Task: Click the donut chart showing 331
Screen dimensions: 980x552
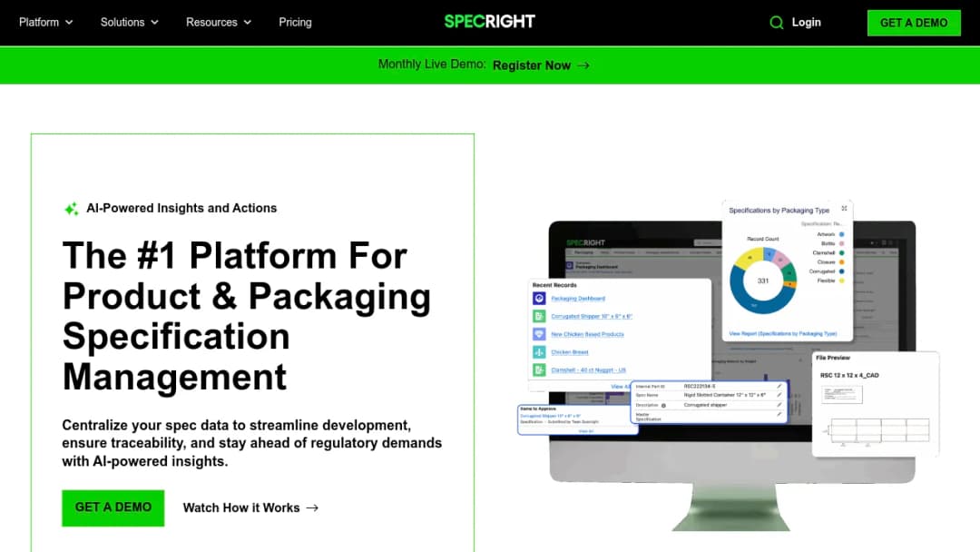Action: (x=763, y=281)
